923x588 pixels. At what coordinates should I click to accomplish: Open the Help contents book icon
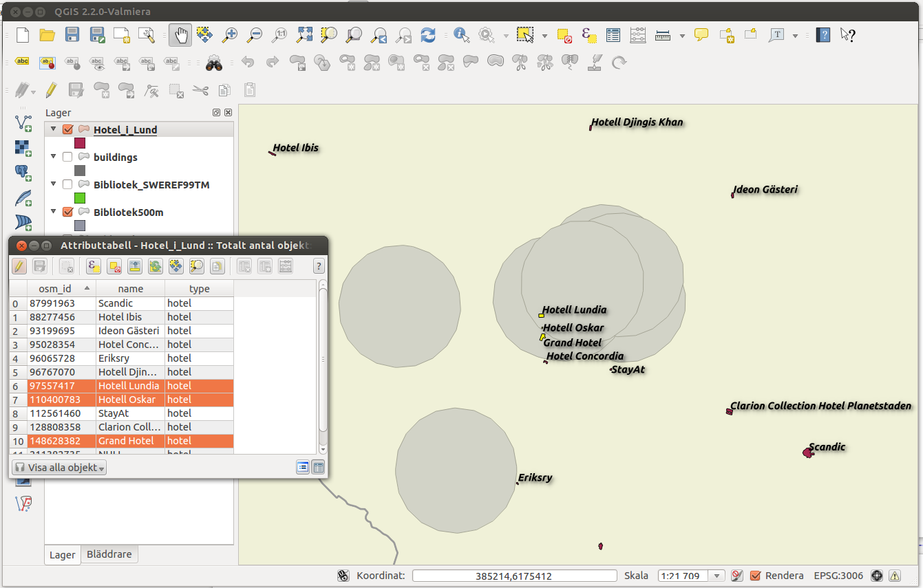coord(823,35)
